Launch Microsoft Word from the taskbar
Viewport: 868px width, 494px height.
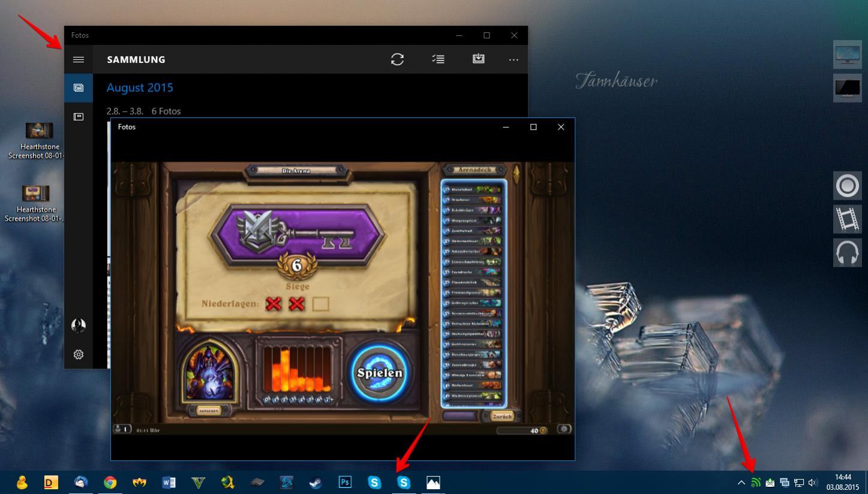169,482
